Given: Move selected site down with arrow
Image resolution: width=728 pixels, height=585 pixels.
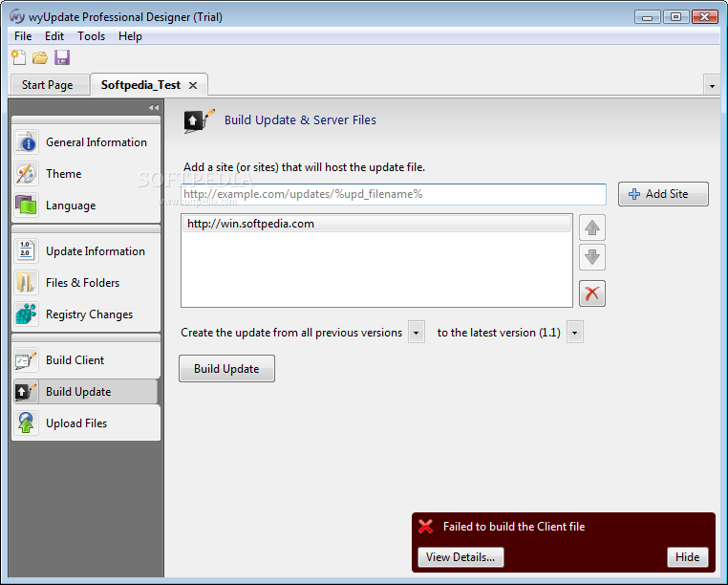Looking at the screenshot, I should tap(592, 257).
